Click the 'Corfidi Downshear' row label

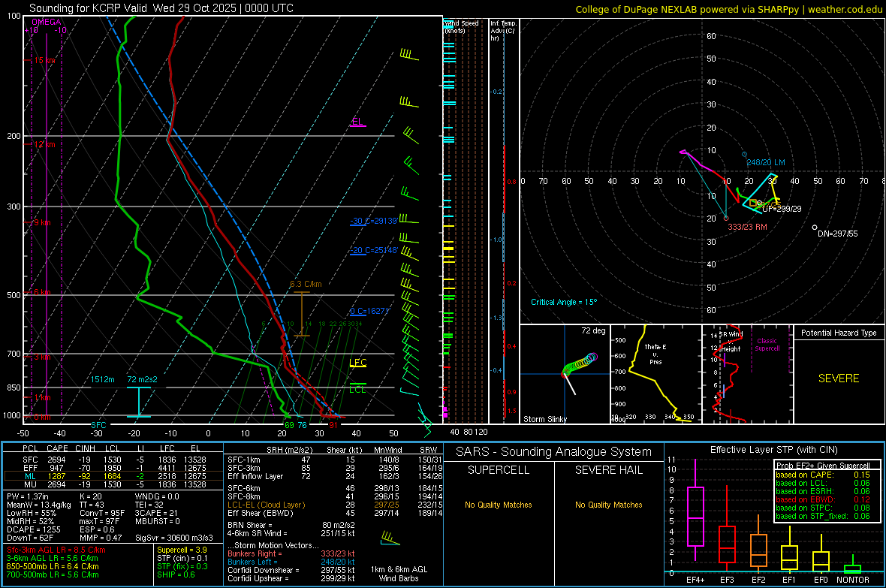pyautogui.click(x=264, y=570)
